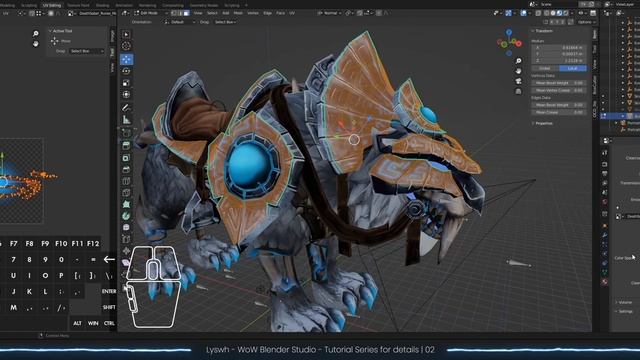Image resolution: width=640 pixels, height=360 pixels.
Task: Open the viewport shading options dropdown arrow
Action: coord(572,13)
